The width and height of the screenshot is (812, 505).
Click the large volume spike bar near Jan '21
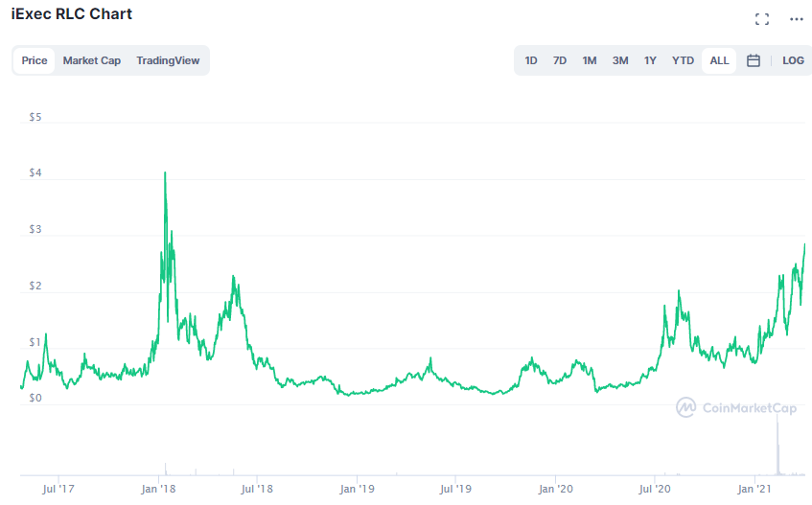point(777,445)
